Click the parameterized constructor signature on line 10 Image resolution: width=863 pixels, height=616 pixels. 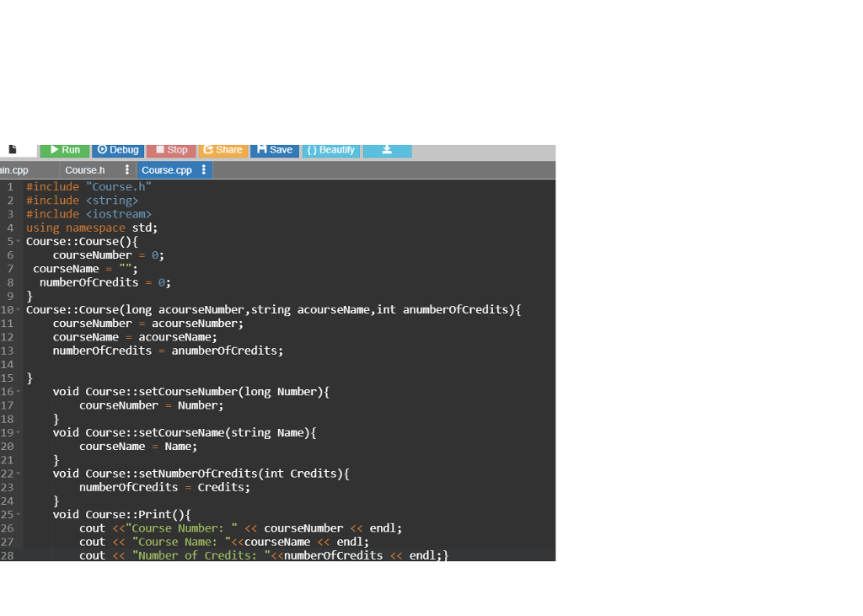tap(274, 309)
